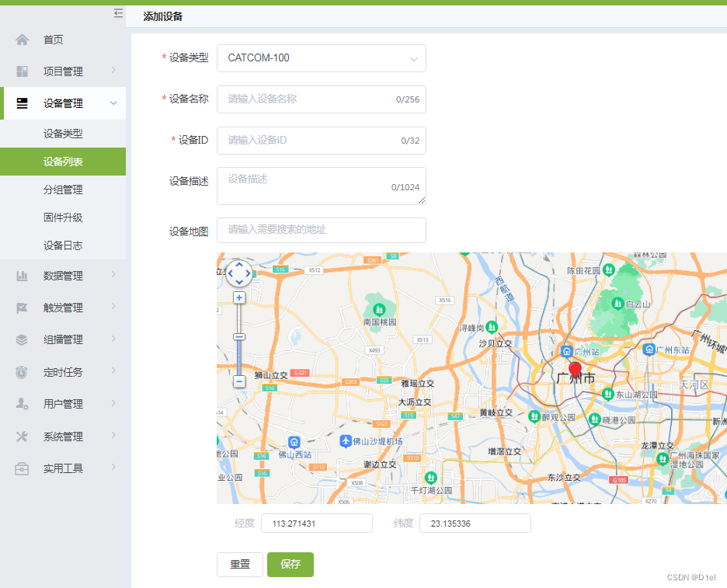
Task: Click the 晓港公园 park icon
Action: (594, 419)
